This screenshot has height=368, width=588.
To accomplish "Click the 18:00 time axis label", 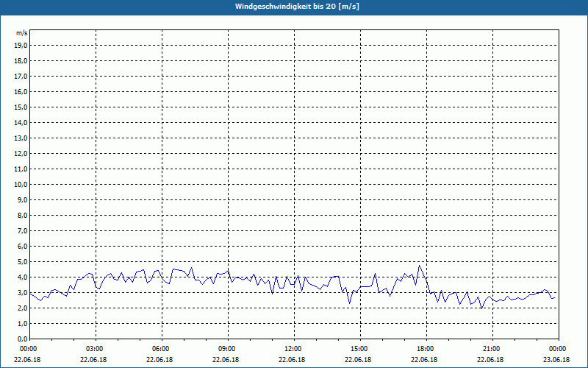I will [x=426, y=349].
